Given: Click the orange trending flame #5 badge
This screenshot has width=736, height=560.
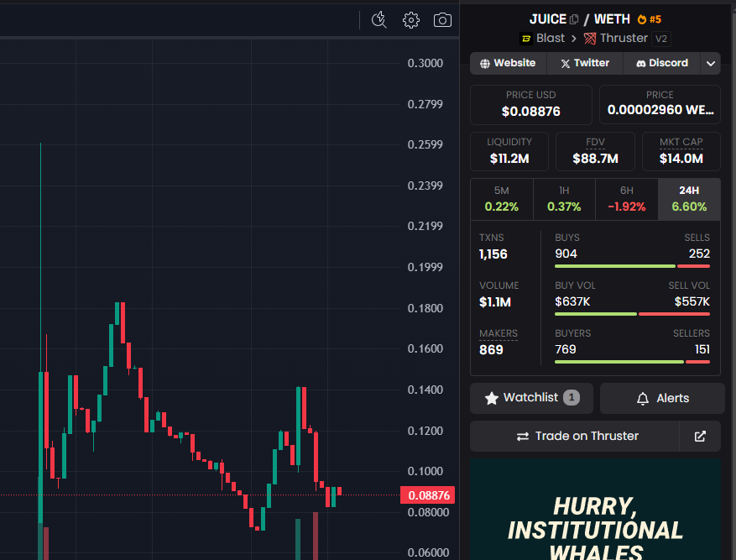Looking at the screenshot, I should pos(650,19).
